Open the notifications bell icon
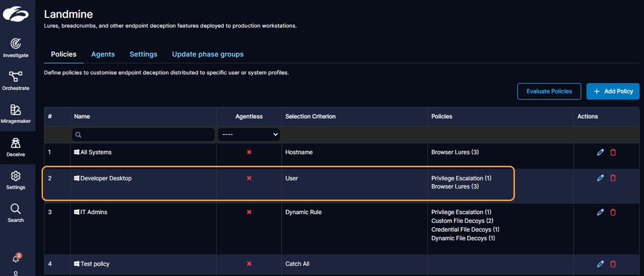The image size is (644, 276). click(x=16, y=258)
